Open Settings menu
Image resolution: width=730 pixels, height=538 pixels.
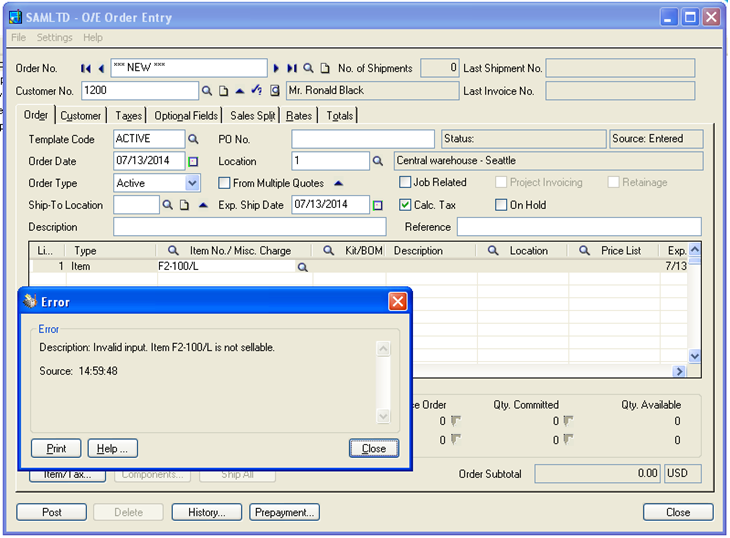[54, 38]
